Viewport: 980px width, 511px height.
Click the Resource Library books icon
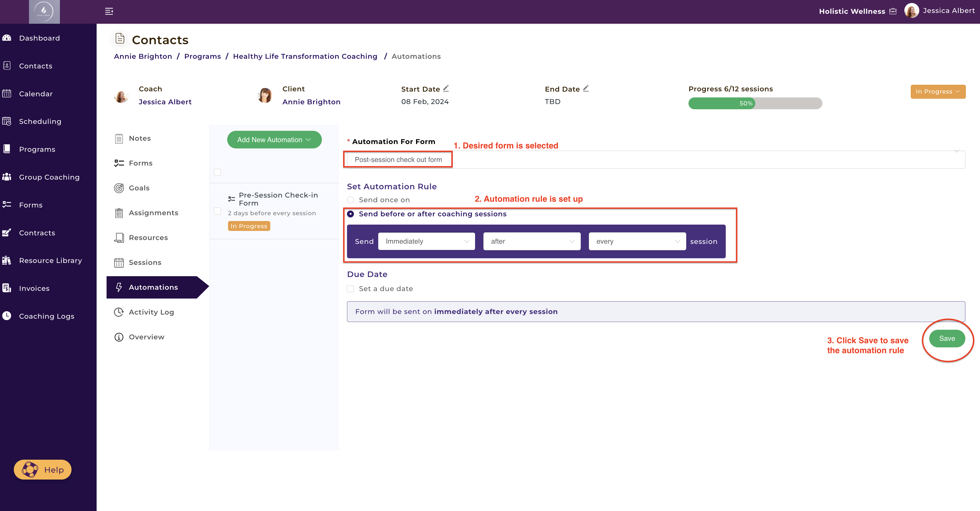coord(7,260)
